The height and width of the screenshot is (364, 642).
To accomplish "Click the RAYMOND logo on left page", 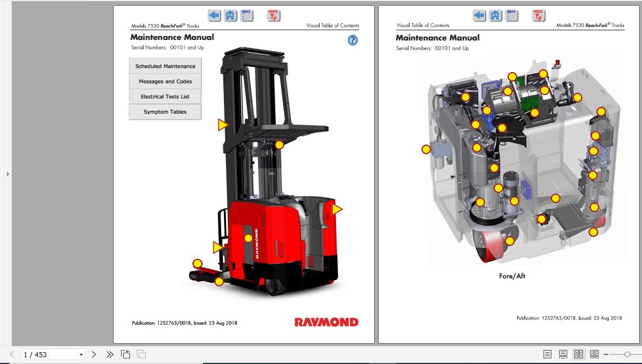I will 326,322.
